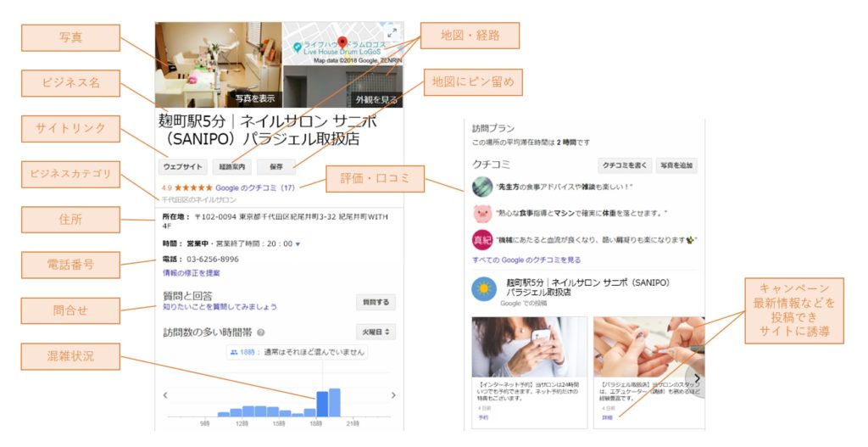This screenshot has height=447, width=868.
Task: Click the 質問と回答 heading
Action: [x=187, y=296]
